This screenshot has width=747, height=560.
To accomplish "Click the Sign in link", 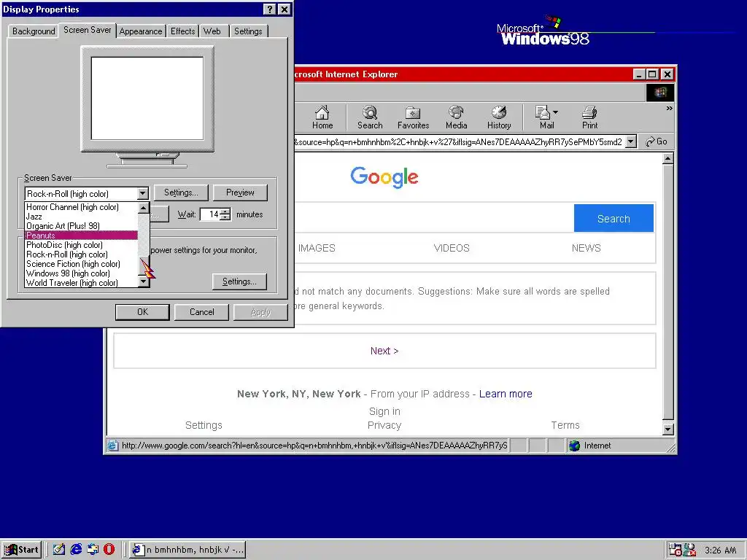I will (384, 411).
